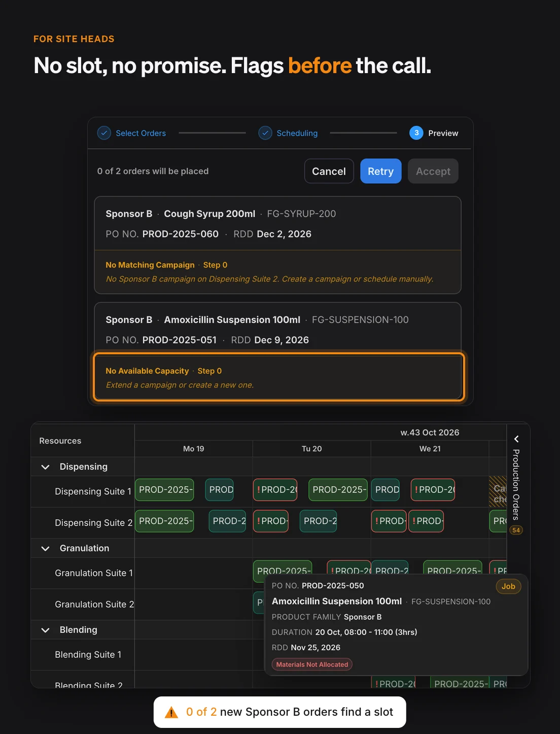Image resolution: width=560 pixels, height=734 pixels.
Task: Click PROD-2025-050 in the job tooltip
Action: point(333,586)
